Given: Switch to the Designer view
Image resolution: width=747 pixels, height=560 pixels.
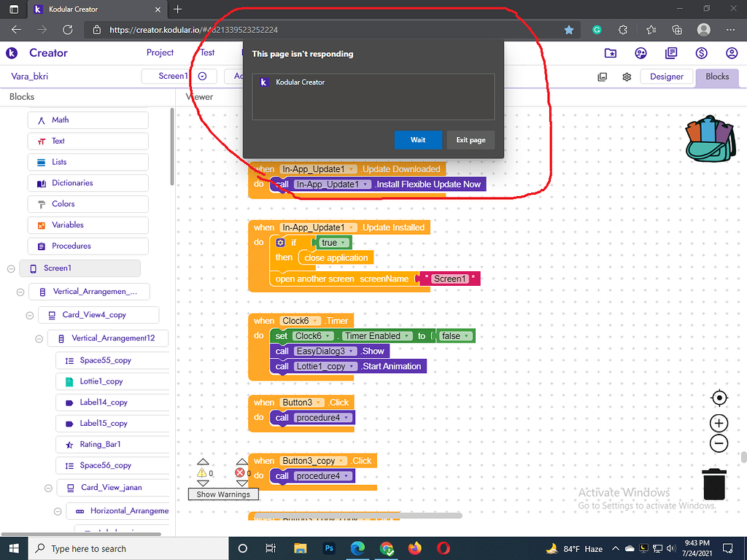Looking at the screenshot, I should click(x=666, y=77).
